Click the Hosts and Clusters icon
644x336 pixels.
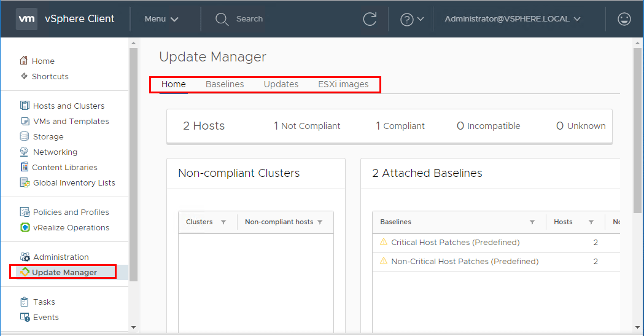click(25, 106)
